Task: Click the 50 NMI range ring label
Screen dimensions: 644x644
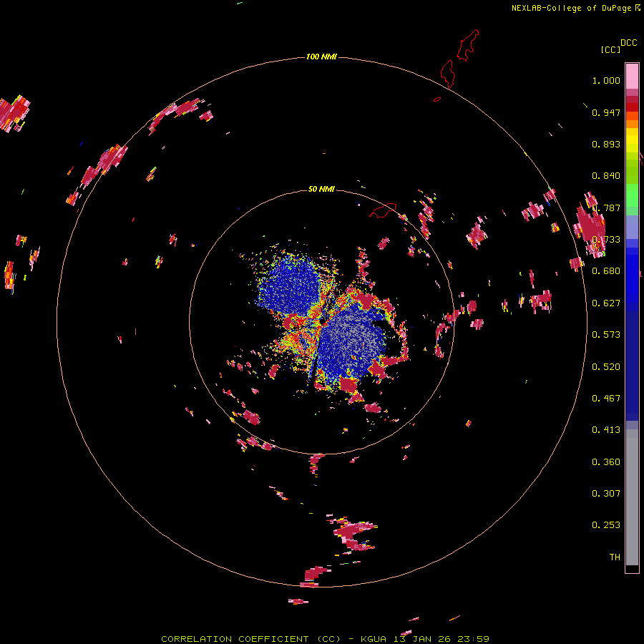Action: pos(321,189)
